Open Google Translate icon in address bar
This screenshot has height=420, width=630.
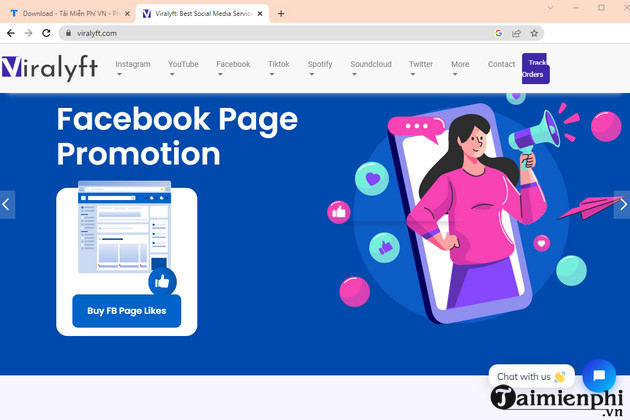(498, 33)
